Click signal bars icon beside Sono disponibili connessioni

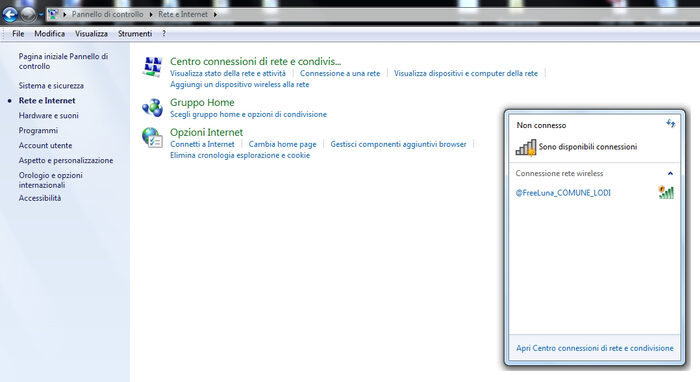[526, 147]
